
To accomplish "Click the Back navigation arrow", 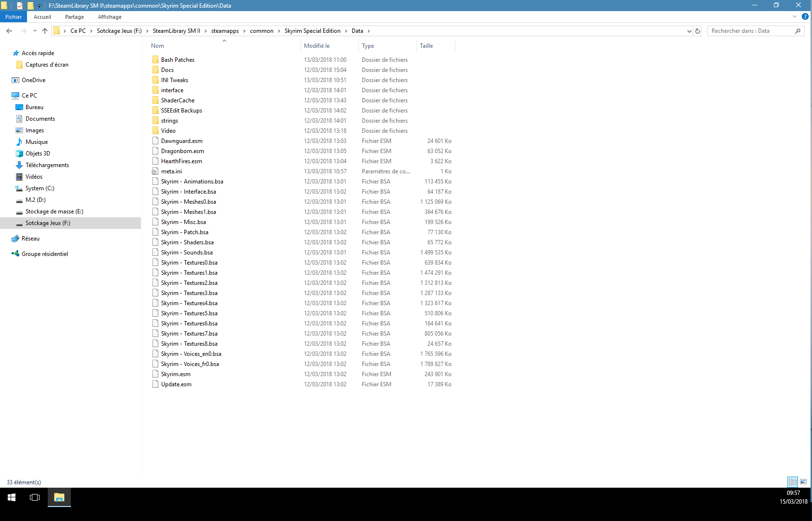I will tap(9, 31).
